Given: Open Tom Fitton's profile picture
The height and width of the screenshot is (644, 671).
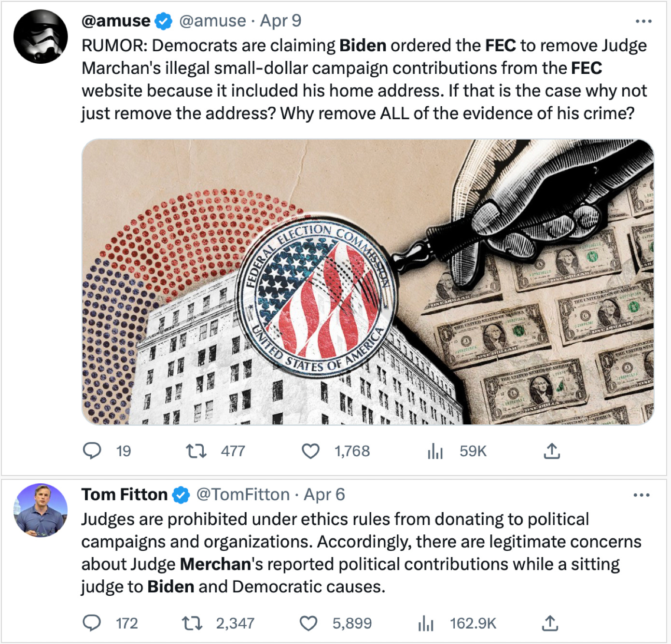Looking at the screenshot, I should point(41,510).
